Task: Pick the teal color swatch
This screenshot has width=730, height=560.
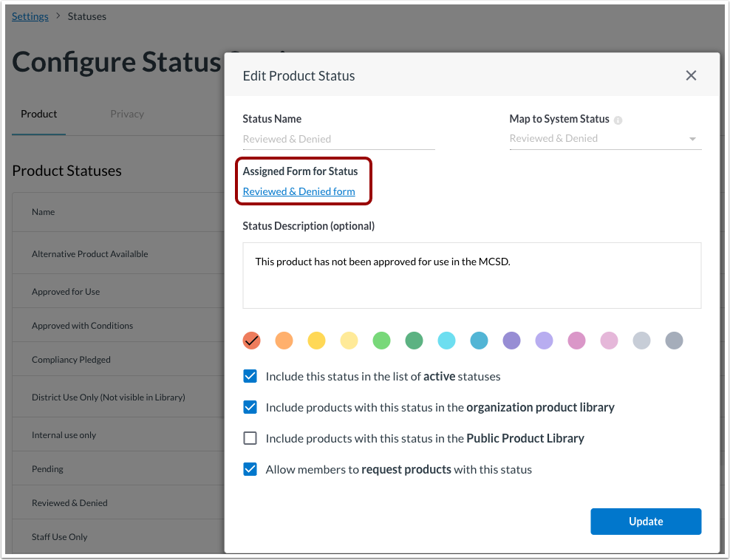Action: click(479, 341)
